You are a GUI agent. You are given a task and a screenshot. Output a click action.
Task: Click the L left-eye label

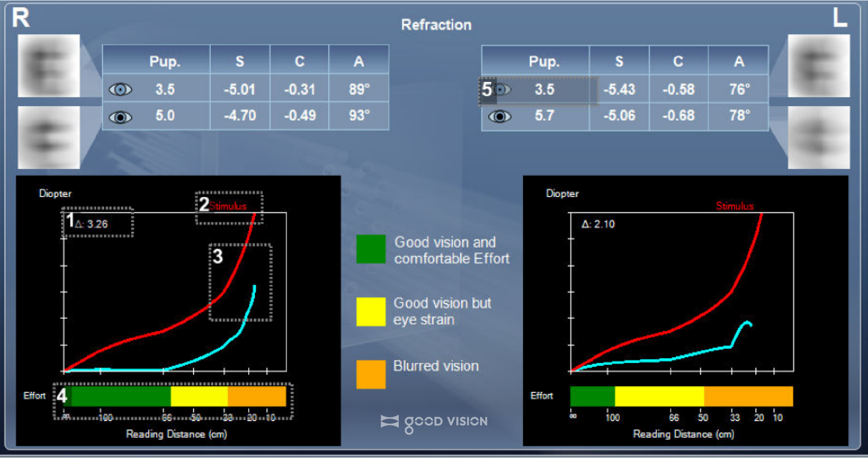[840, 18]
